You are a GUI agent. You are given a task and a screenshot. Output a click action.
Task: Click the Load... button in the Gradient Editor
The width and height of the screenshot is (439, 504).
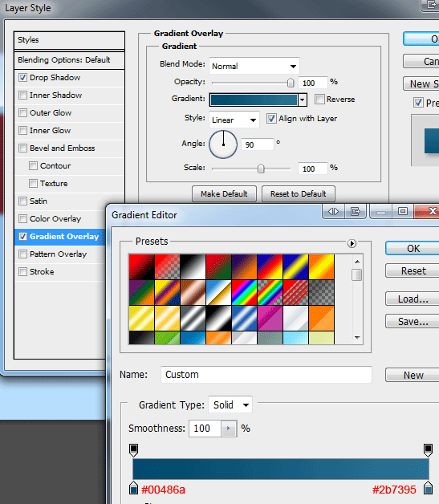coord(413,299)
